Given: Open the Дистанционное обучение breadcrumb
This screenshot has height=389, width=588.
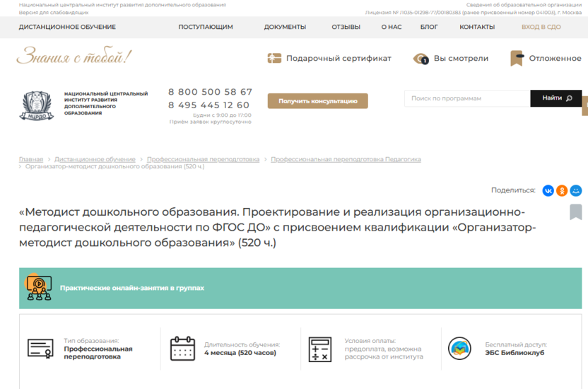Looking at the screenshot, I should [95, 159].
